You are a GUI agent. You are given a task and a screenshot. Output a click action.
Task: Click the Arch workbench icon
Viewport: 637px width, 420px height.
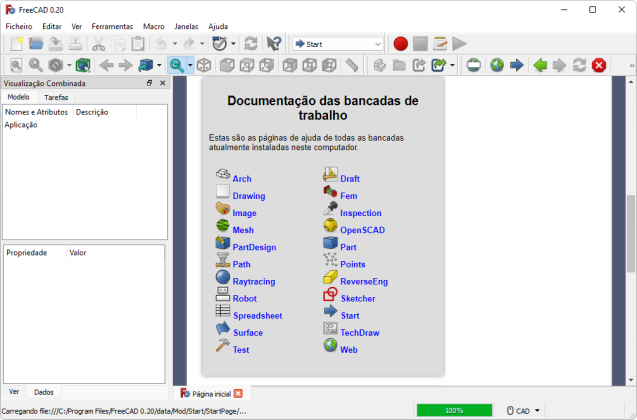tap(223, 174)
